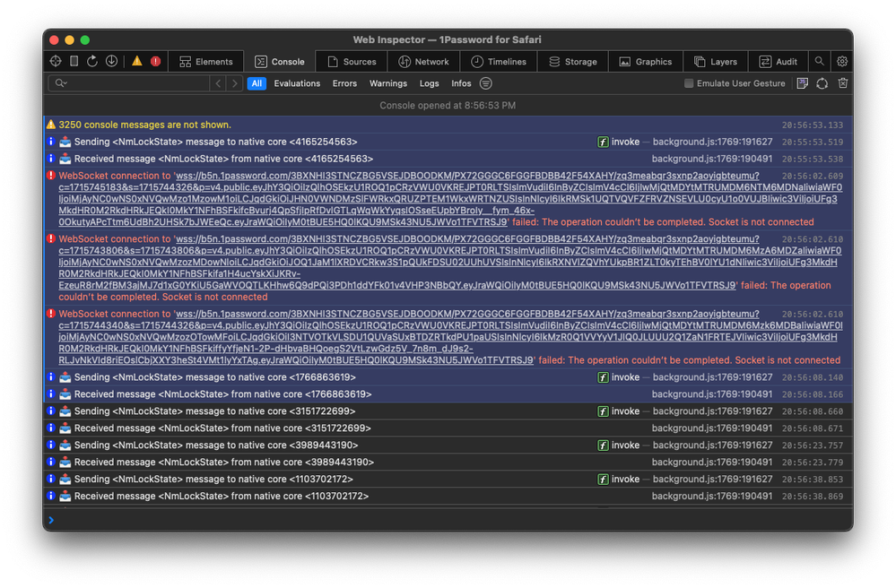Open the Audit tab

pos(778,62)
